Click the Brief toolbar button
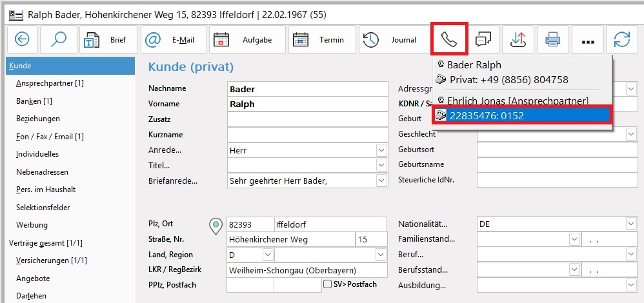644x303 pixels. tap(106, 40)
